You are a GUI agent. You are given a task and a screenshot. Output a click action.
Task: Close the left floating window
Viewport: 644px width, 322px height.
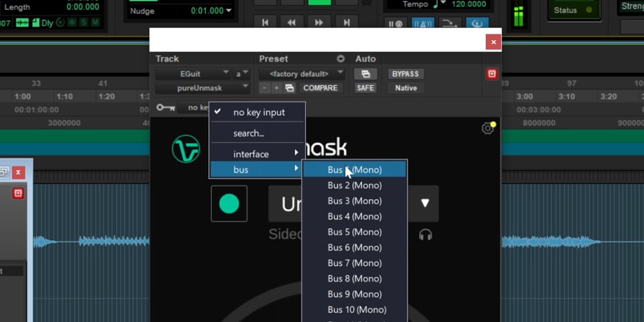coord(18,173)
